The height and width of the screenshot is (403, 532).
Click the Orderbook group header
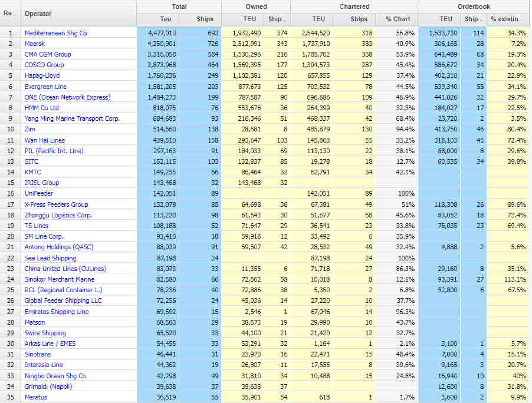tap(474, 7)
